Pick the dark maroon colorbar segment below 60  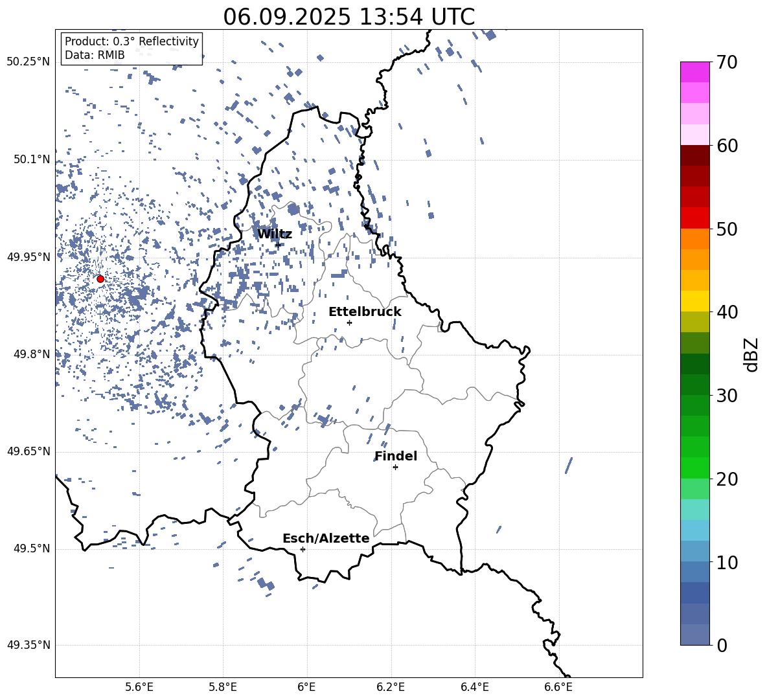(694, 155)
